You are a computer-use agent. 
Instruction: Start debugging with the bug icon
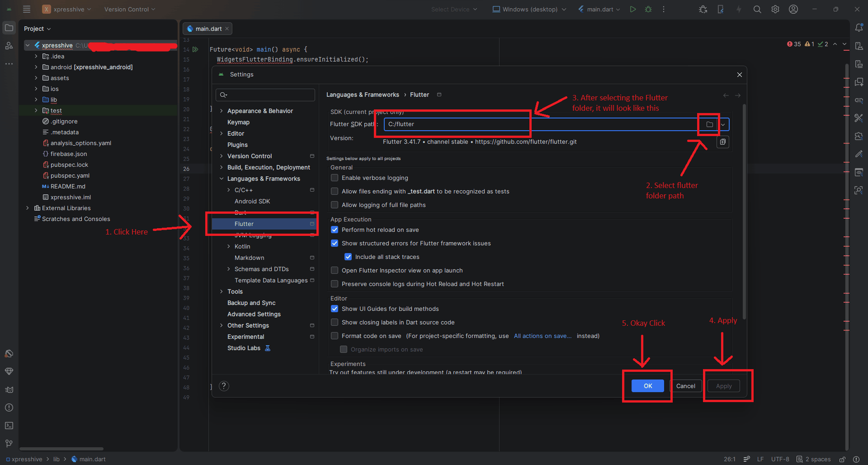(648, 9)
